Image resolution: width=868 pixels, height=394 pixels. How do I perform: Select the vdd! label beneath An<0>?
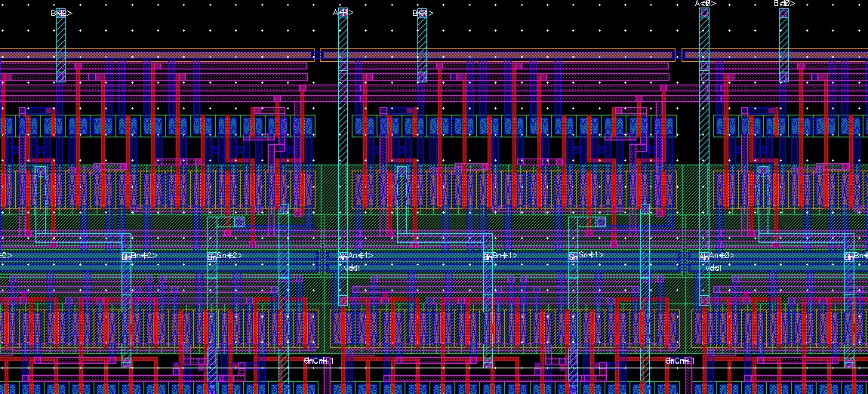coord(713,267)
